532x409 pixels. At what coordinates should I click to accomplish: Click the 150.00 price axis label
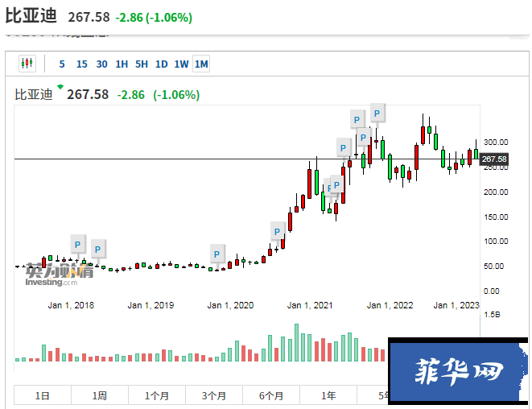(x=496, y=217)
